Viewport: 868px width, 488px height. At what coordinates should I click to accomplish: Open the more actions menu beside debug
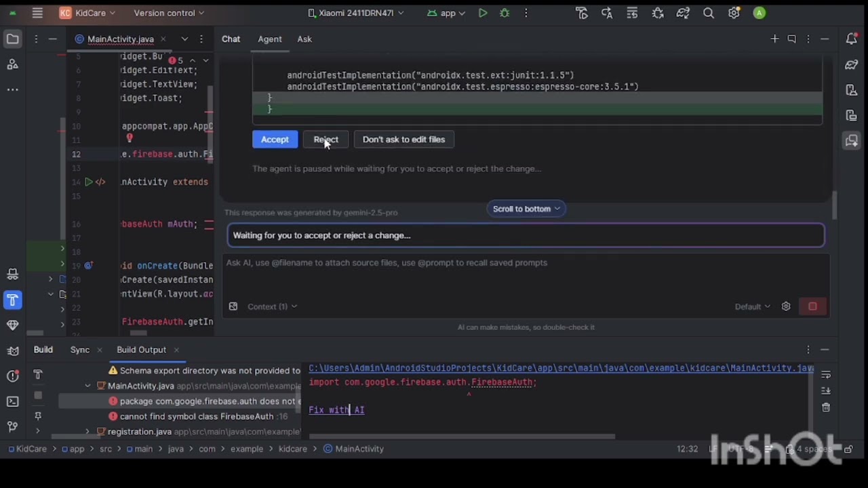point(526,13)
